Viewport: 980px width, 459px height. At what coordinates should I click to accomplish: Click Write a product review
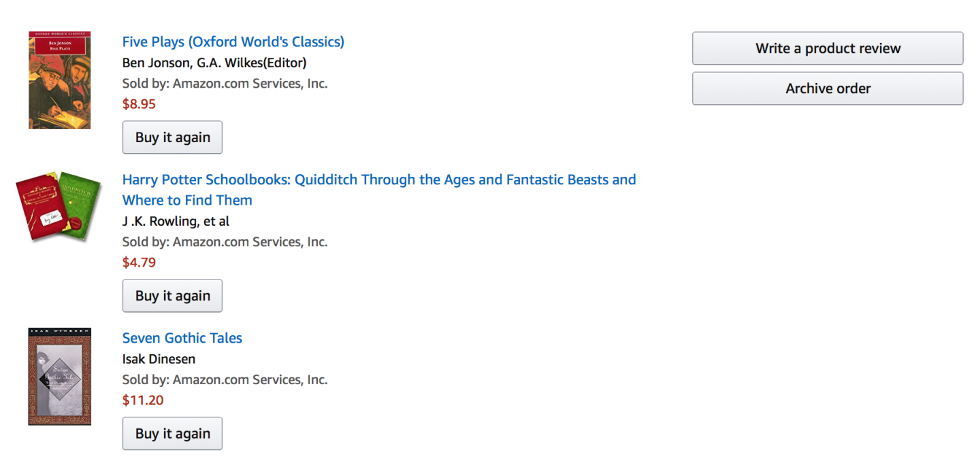828,48
